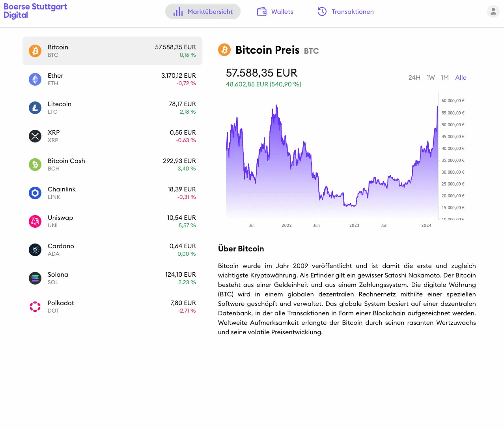Open the user profile avatar
The height and width of the screenshot is (429, 504).
tap(493, 11)
